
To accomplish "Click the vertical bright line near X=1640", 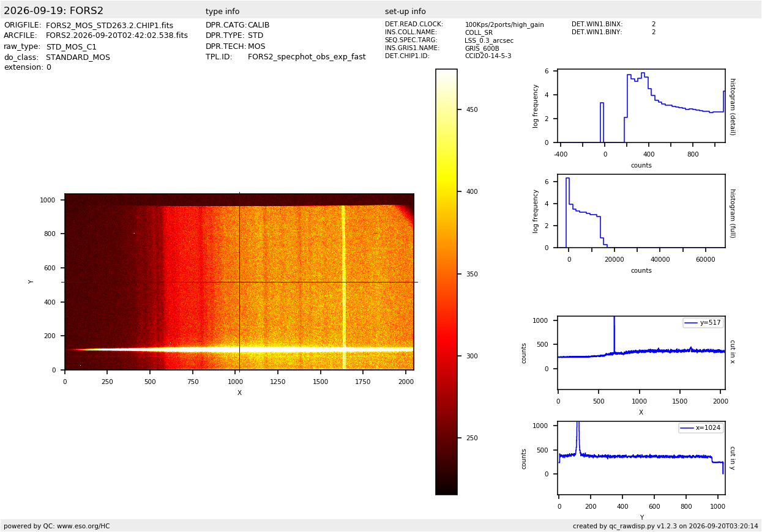I will [343, 281].
